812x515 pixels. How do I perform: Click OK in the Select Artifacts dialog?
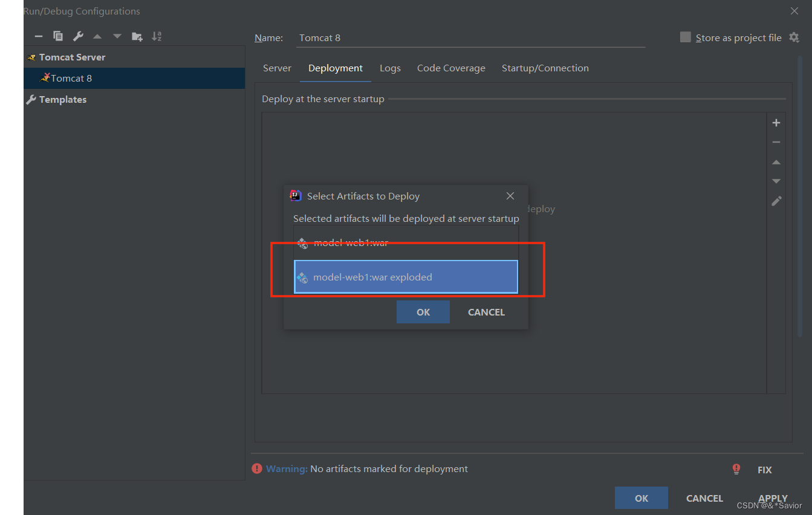[x=423, y=312]
